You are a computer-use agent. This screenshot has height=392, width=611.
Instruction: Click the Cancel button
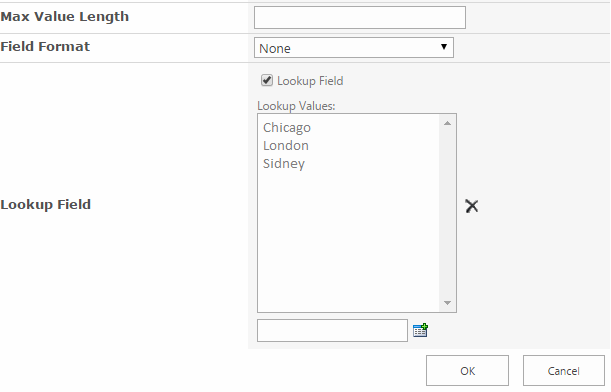563,371
